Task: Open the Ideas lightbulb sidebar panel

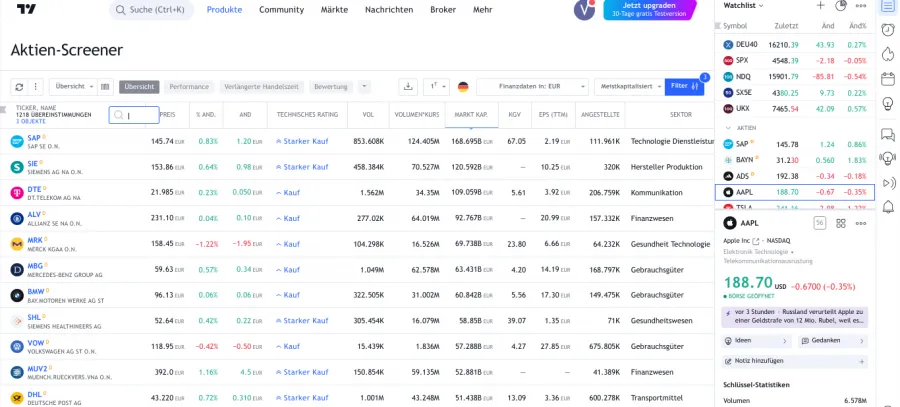Action: pos(888,103)
